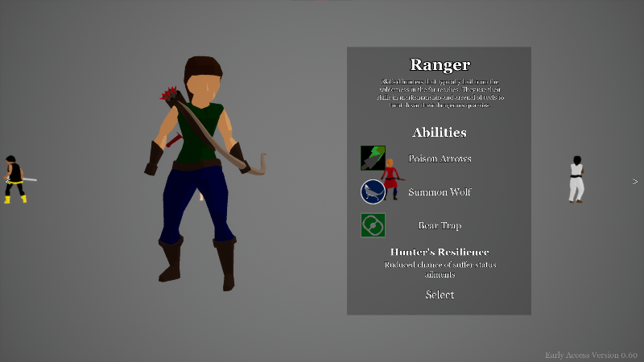
Task: Click the Summon Wolf ability icon
Action: coord(373,191)
